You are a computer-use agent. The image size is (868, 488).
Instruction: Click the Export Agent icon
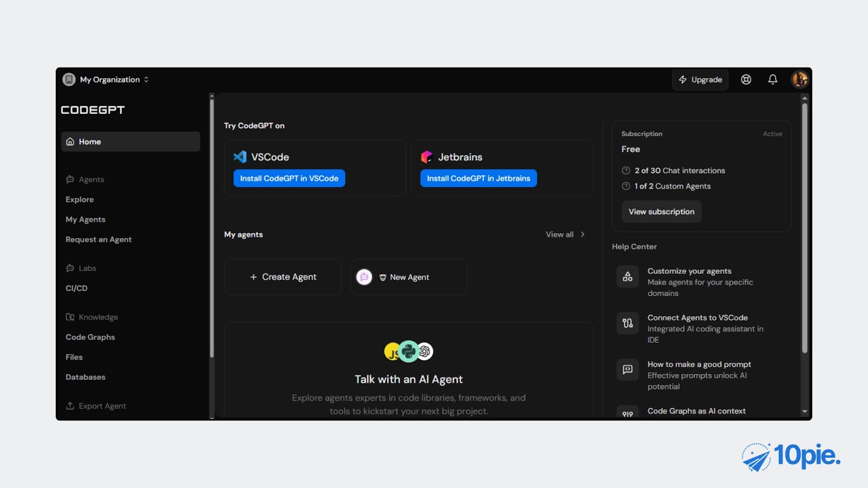point(70,406)
